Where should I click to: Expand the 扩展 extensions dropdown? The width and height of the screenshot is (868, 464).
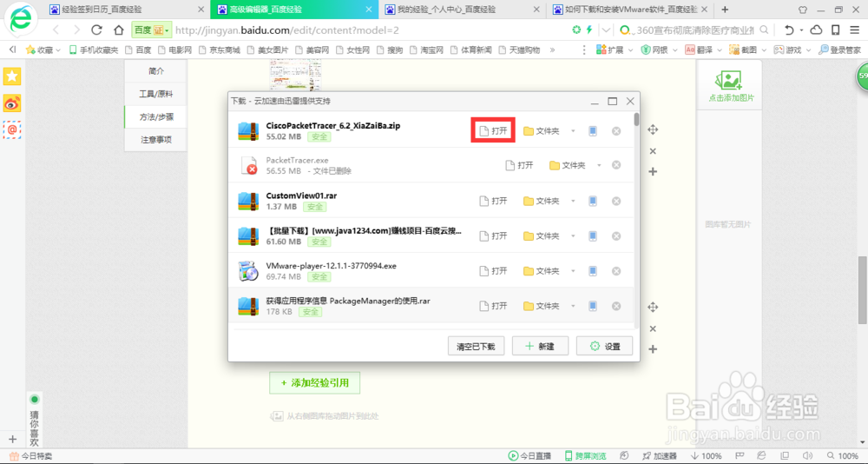click(629, 50)
